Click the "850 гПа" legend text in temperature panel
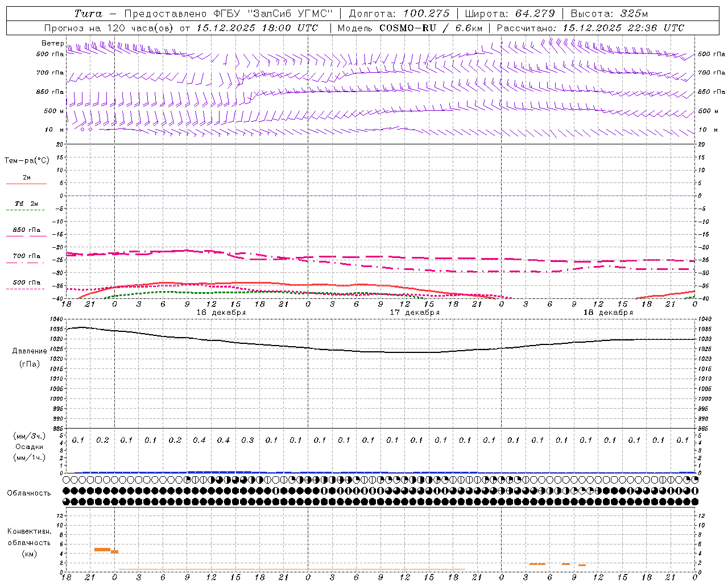The height and width of the screenshot is (582, 728). pyautogui.click(x=27, y=230)
